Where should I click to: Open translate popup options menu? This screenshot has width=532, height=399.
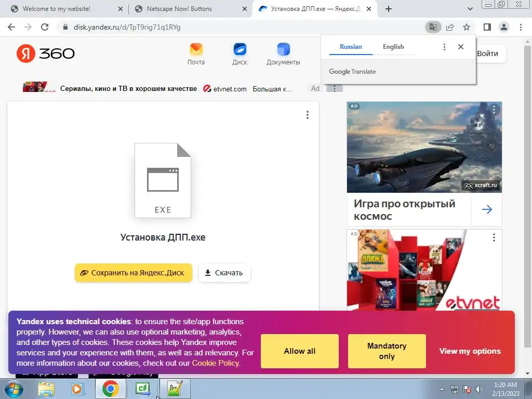coord(444,47)
